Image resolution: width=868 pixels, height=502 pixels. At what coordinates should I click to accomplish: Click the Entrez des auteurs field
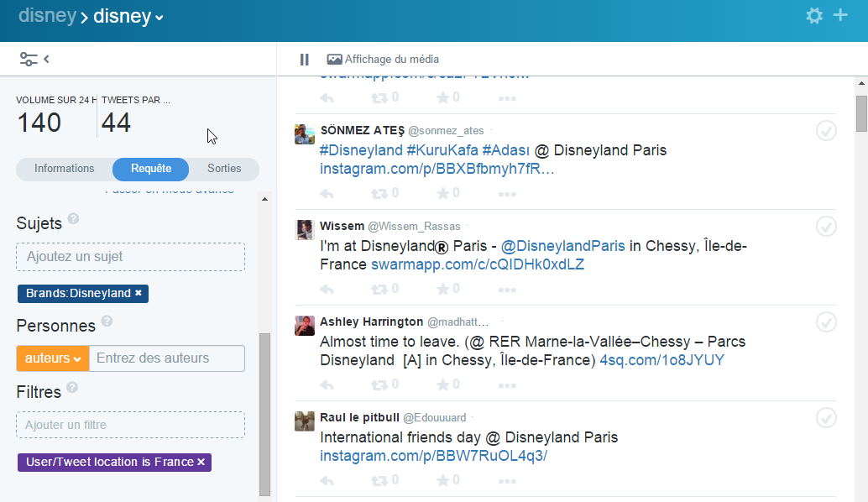(x=166, y=358)
